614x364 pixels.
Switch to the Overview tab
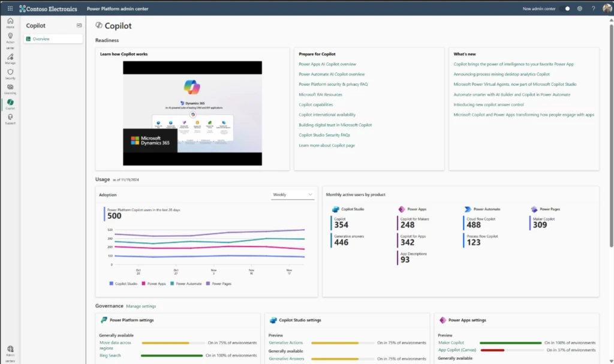(42, 38)
